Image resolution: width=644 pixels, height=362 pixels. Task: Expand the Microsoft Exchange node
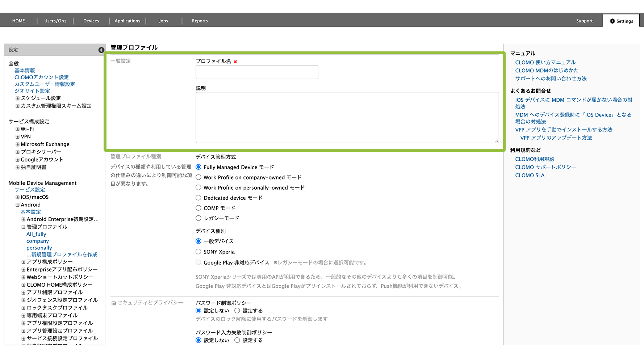(x=17, y=144)
